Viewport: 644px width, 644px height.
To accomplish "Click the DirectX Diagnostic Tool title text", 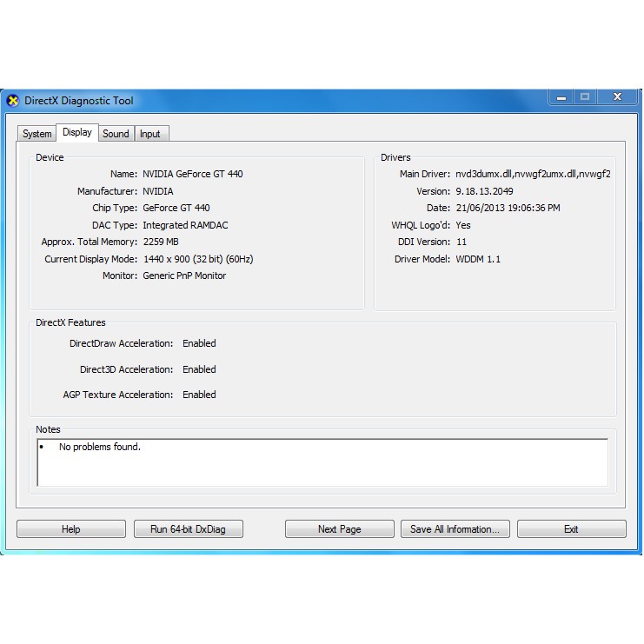I will (79, 101).
